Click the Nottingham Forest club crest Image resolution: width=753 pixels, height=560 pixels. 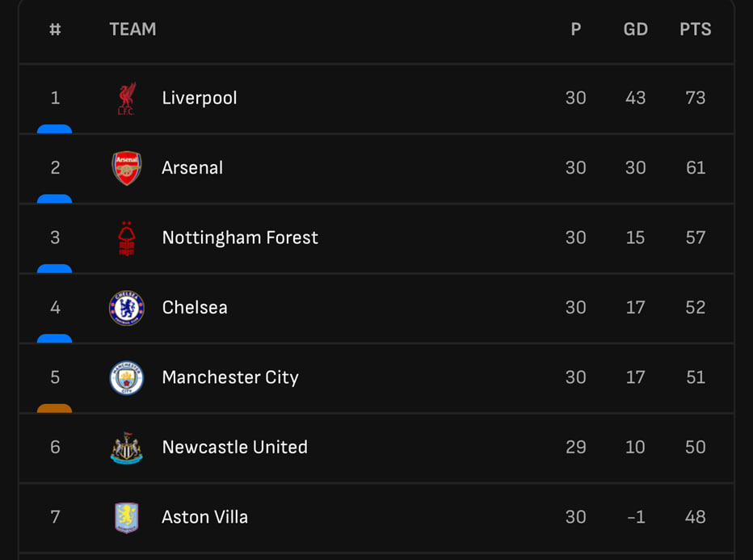tap(127, 238)
